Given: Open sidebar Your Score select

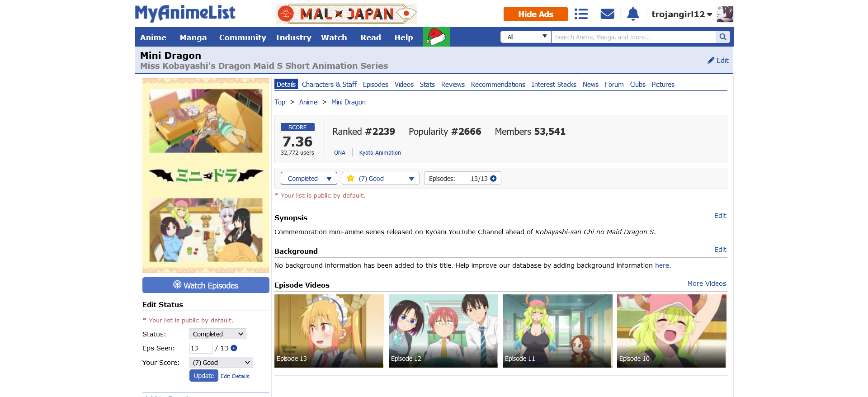Looking at the screenshot, I should 221,363.
